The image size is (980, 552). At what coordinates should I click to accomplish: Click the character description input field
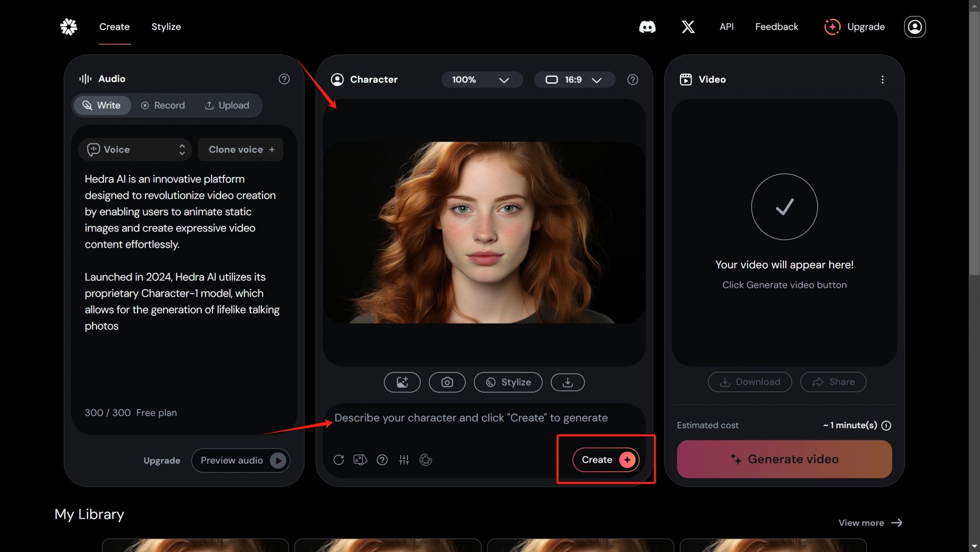[x=484, y=418]
